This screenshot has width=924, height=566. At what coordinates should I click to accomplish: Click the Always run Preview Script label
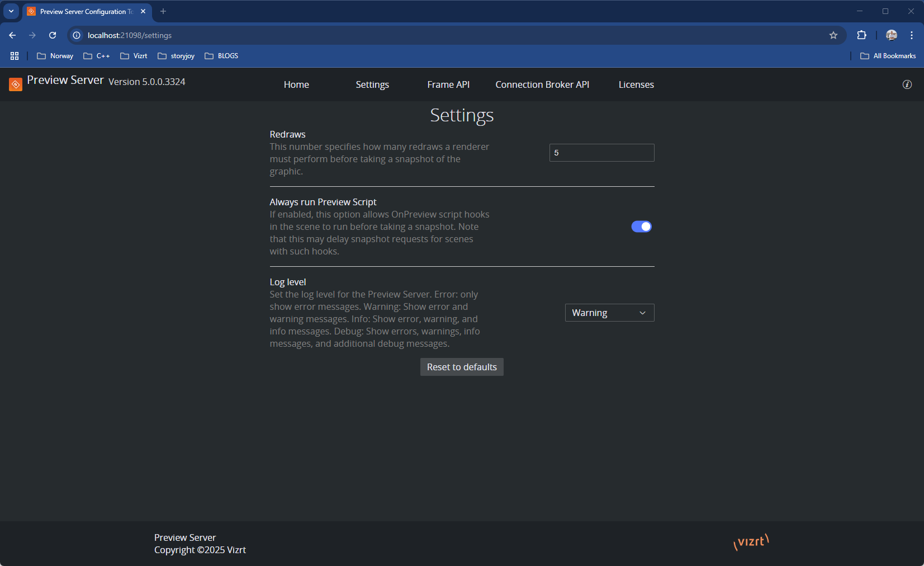(323, 202)
